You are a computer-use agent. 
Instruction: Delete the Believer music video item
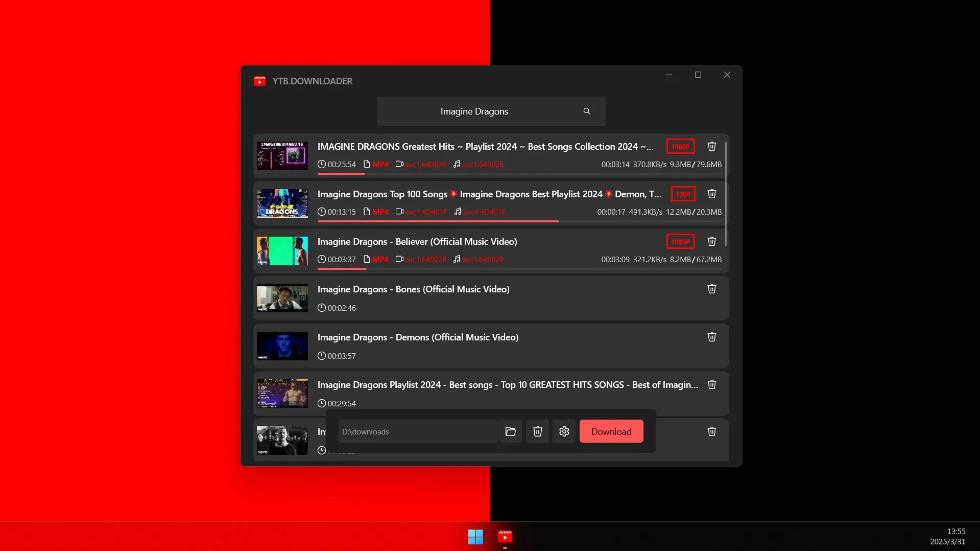[x=711, y=241]
